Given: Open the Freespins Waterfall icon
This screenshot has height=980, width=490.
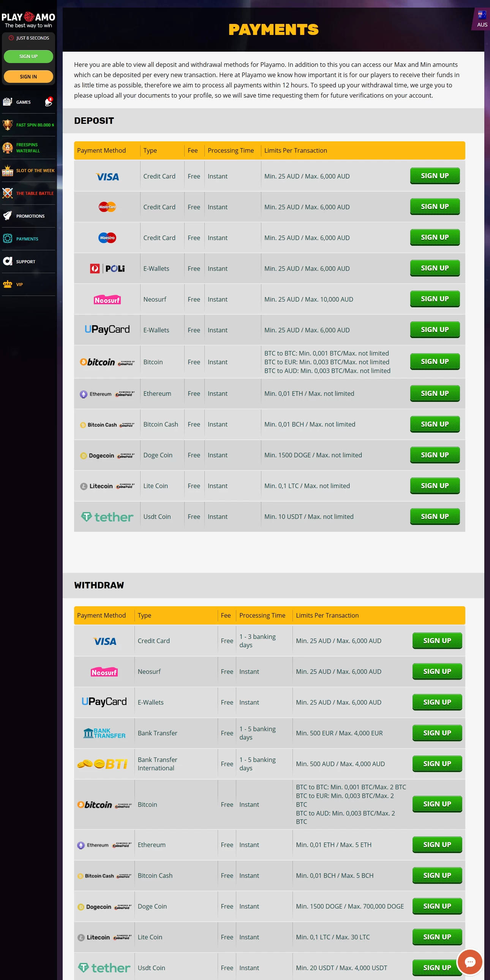Looking at the screenshot, I should [8, 148].
